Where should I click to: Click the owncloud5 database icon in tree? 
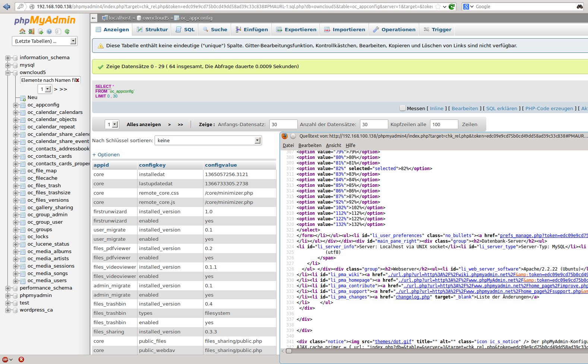[15, 73]
